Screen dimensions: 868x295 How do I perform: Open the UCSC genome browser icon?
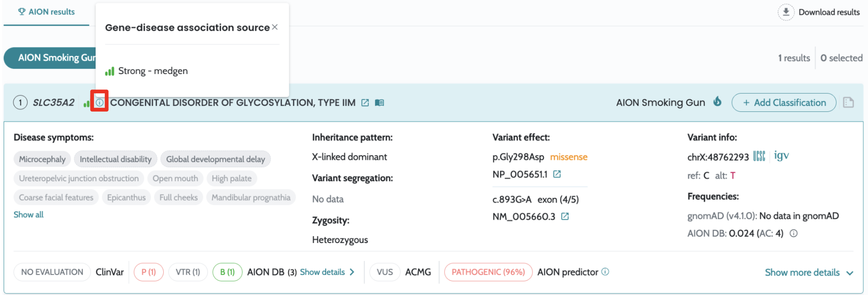click(759, 156)
